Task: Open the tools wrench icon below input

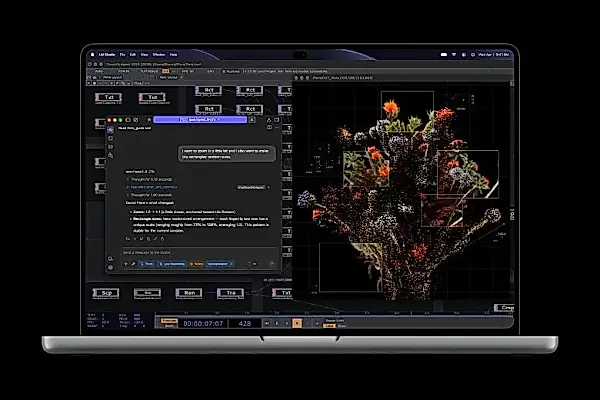Action: coord(133,264)
